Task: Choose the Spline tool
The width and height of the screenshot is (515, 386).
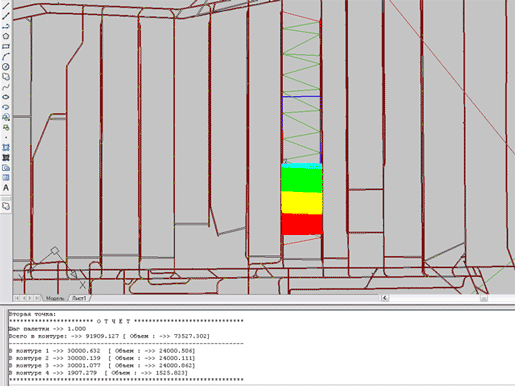Action: pos(6,87)
